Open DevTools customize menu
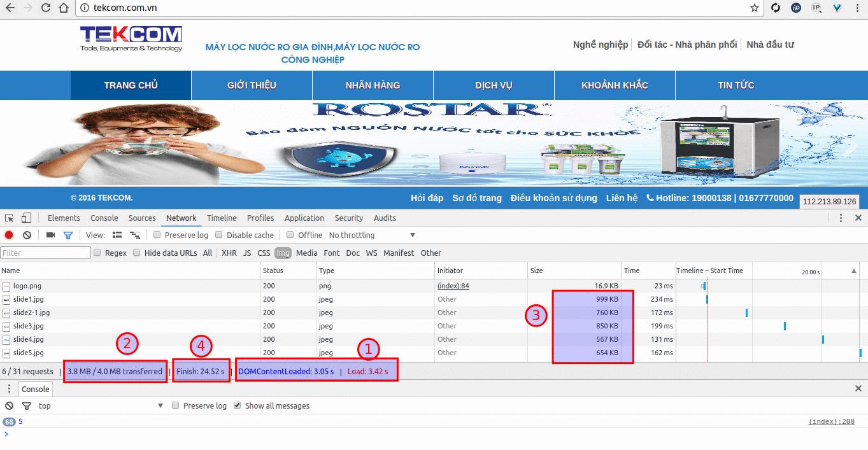 point(841,218)
